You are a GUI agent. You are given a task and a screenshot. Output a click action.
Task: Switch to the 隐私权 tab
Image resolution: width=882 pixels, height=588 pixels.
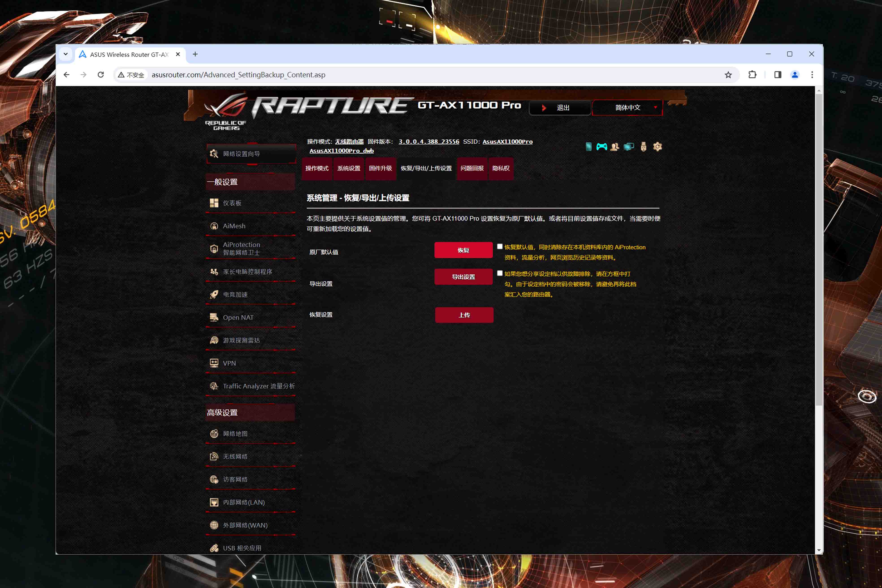(x=501, y=168)
